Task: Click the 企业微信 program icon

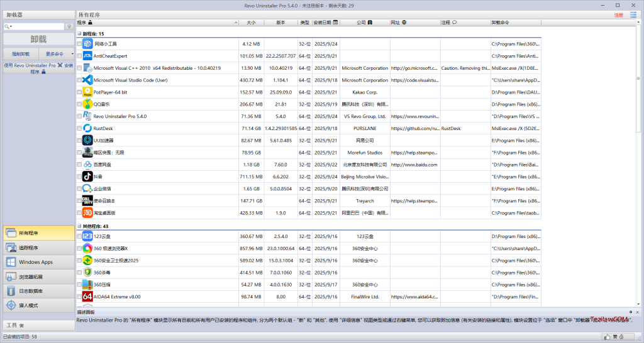Action: point(87,188)
